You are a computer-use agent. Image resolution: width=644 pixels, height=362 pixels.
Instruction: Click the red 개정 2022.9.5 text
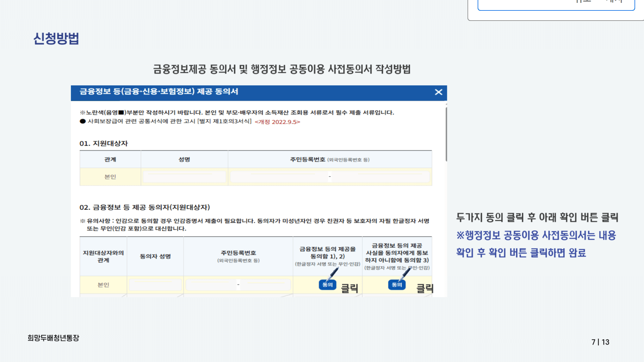pos(277,122)
